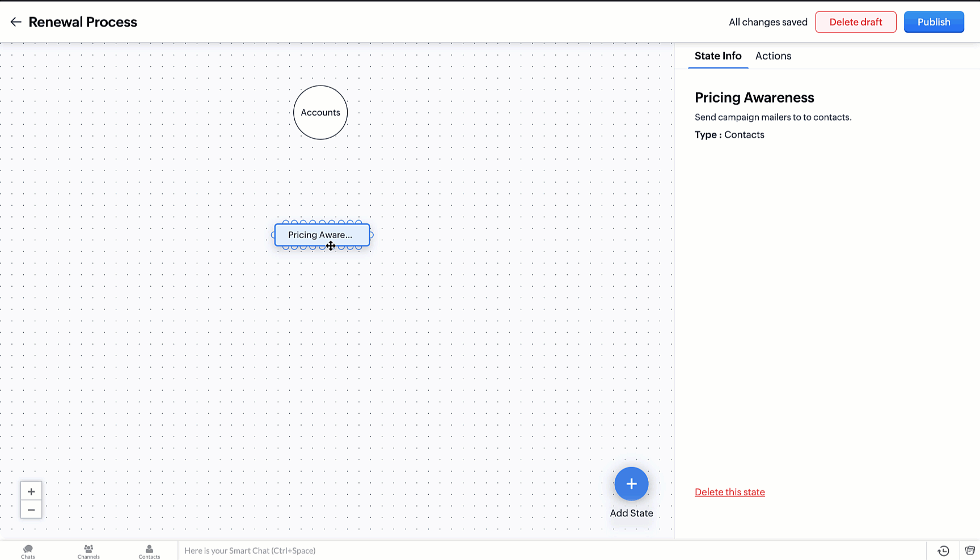Select the Accounts circle node
980x560 pixels.
coord(320,112)
